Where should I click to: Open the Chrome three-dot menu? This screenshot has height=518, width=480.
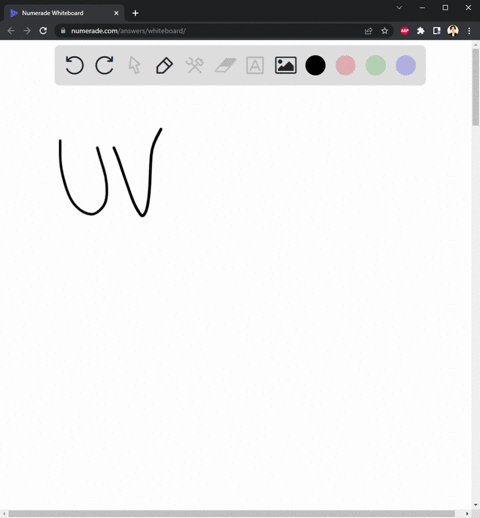[x=469, y=31]
